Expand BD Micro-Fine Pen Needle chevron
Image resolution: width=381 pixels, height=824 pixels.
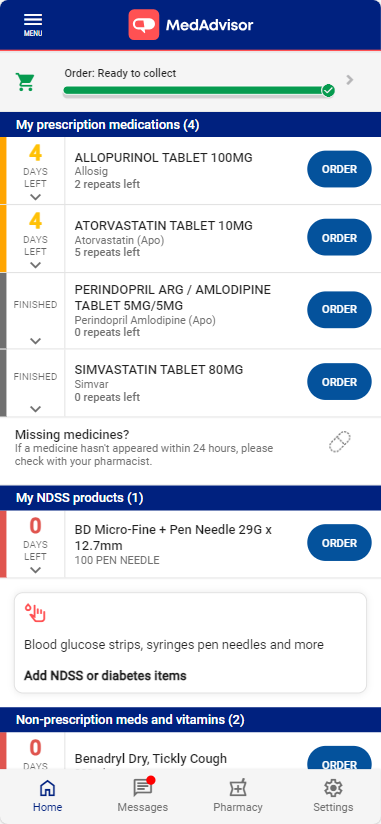(x=35, y=570)
